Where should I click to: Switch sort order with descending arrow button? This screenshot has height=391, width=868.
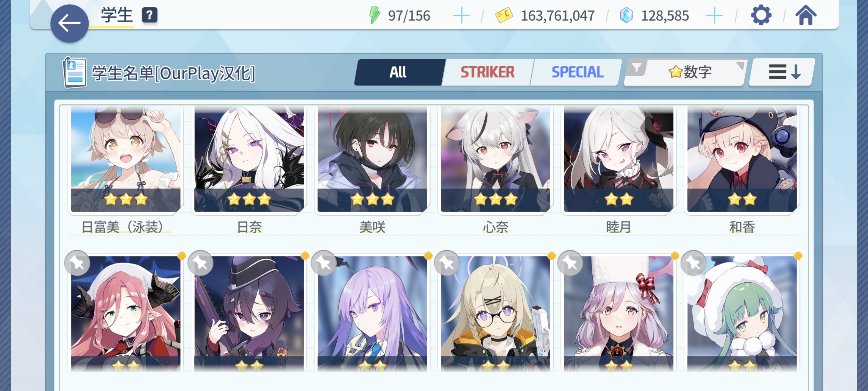tap(783, 72)
